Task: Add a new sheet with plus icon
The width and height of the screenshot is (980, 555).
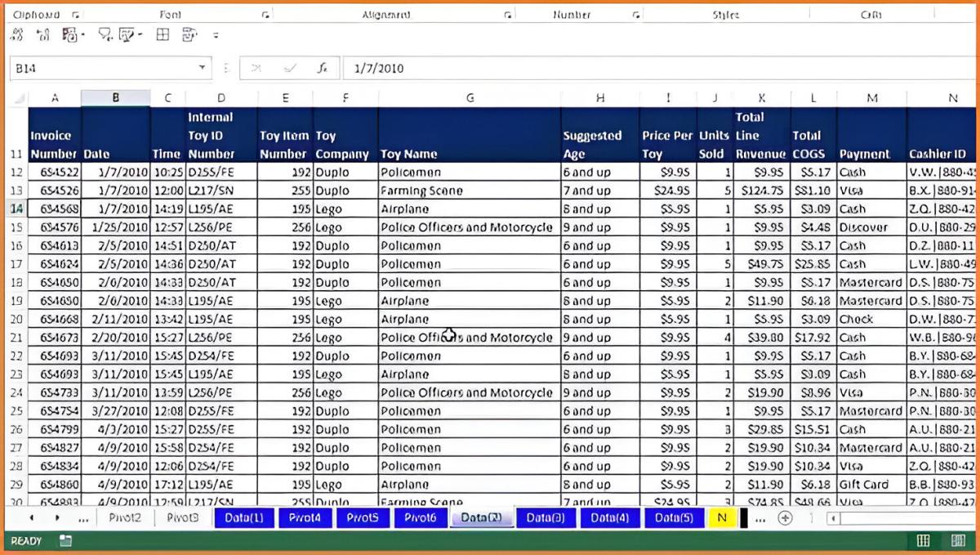Action: 785,518
